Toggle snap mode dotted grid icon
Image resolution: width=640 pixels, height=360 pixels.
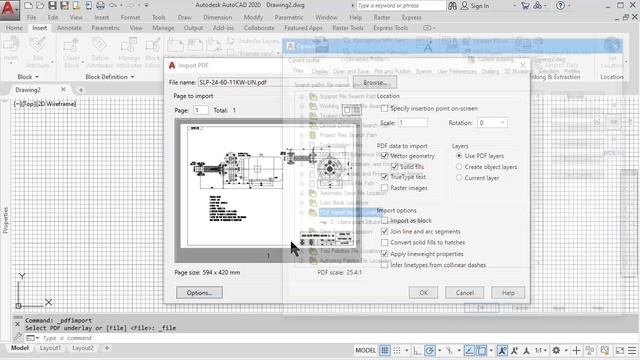tap(397, 350)
